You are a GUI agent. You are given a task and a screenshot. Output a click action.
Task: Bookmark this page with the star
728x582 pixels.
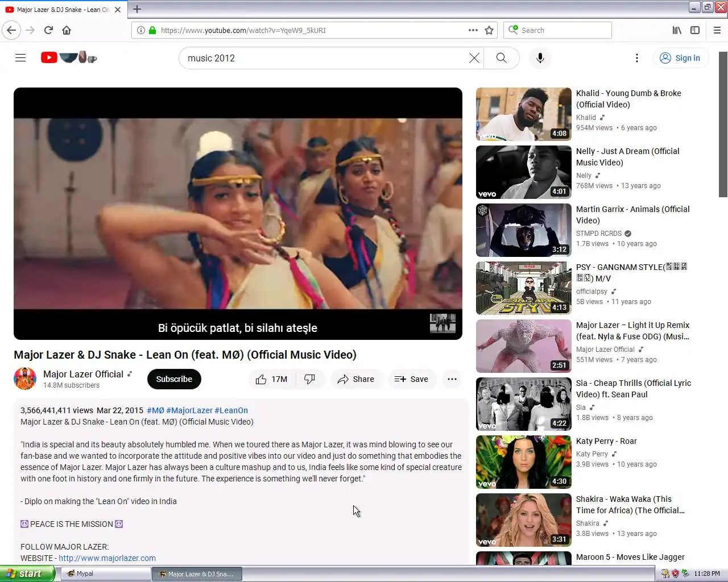(x=489, y=30)
